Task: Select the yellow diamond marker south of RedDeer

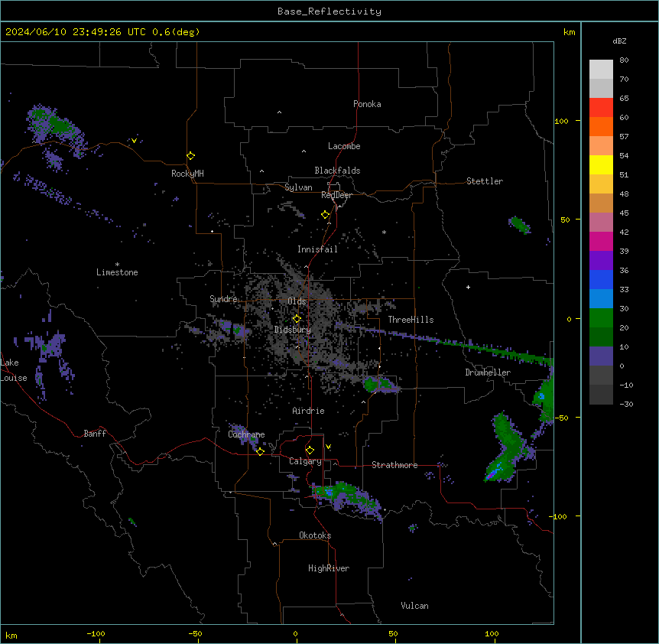Action: 325,215
